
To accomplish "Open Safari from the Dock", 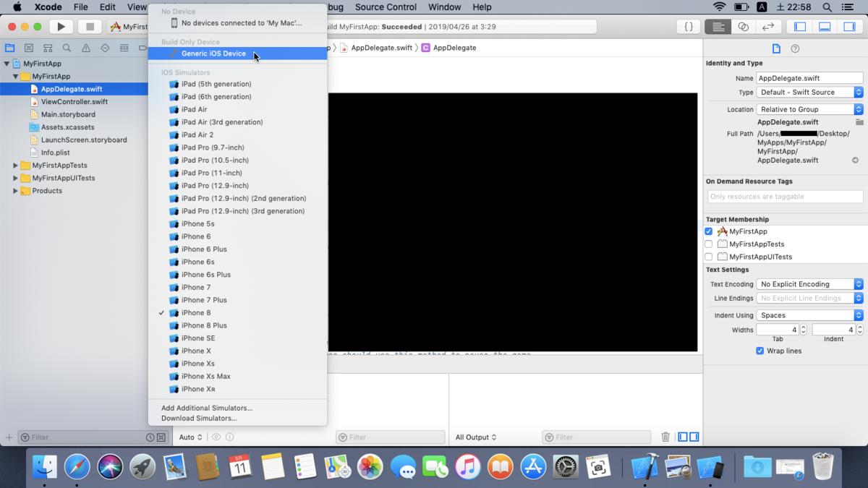I will (x=77, y=467).
